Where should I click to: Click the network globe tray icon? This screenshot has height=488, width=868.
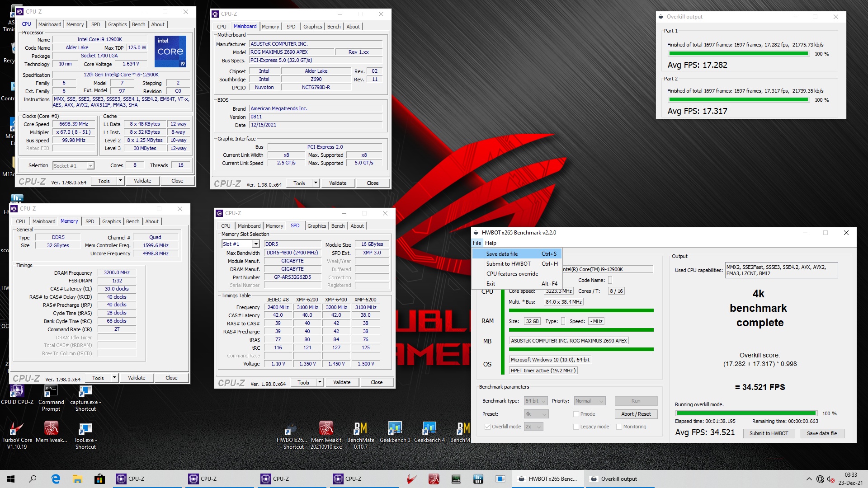coord(820,479)
